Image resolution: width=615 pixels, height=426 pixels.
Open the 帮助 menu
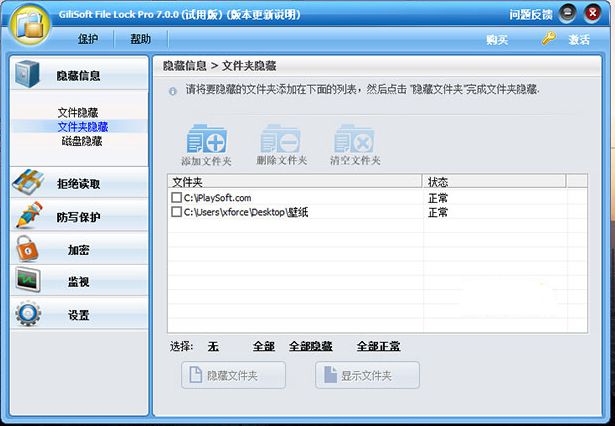(x=140, y=39)
